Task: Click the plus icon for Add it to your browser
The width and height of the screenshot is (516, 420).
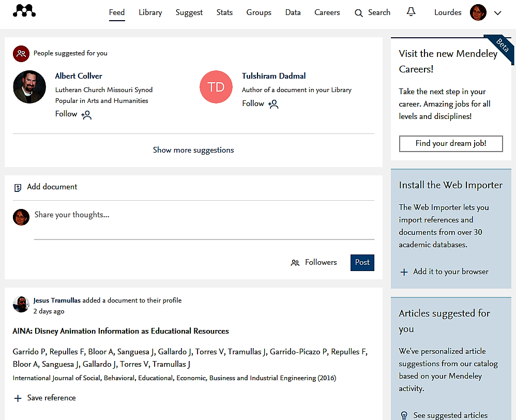Action: point(404,272)
